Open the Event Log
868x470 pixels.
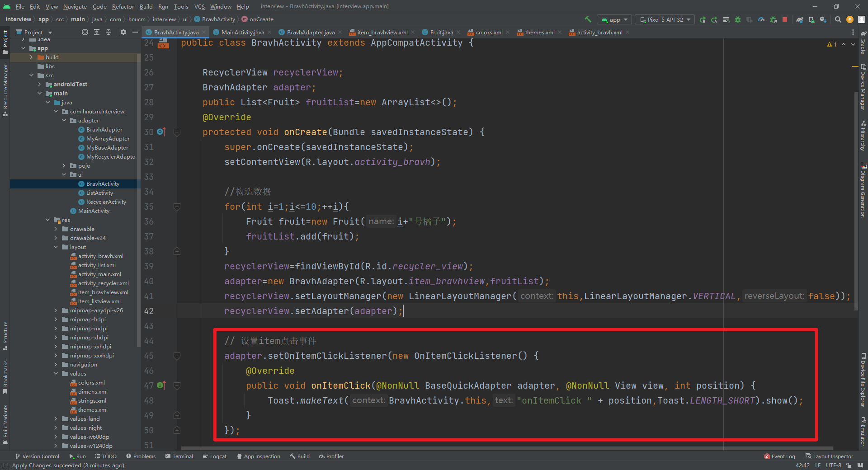point(779,456)
